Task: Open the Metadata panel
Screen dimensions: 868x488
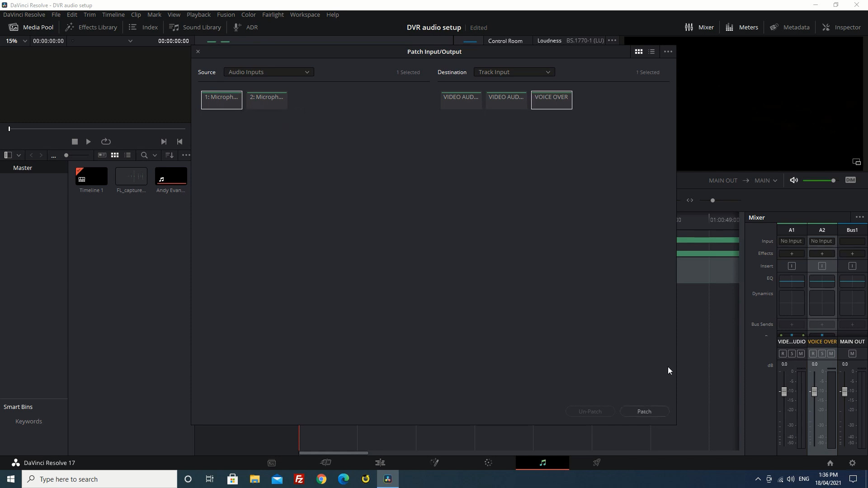Action: (790, 27)
